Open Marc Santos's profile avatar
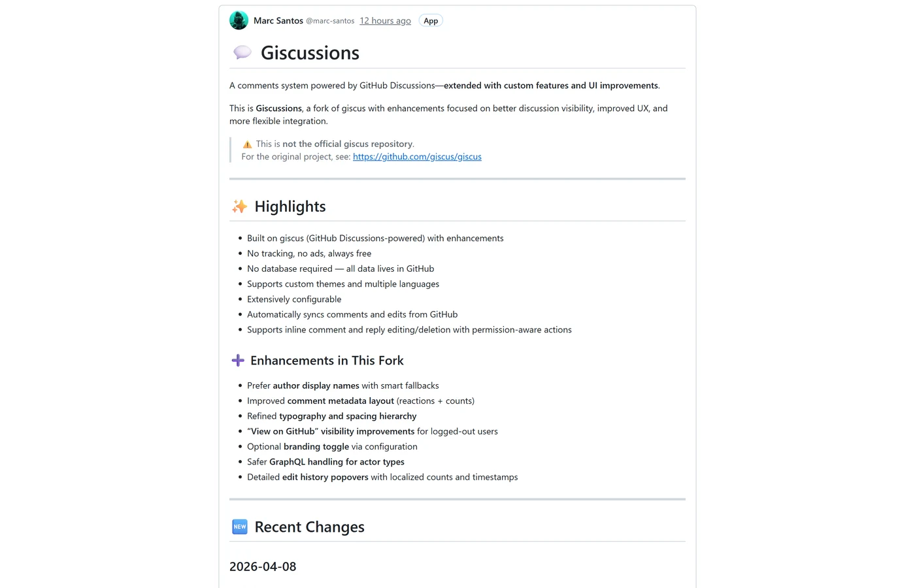 239,20
